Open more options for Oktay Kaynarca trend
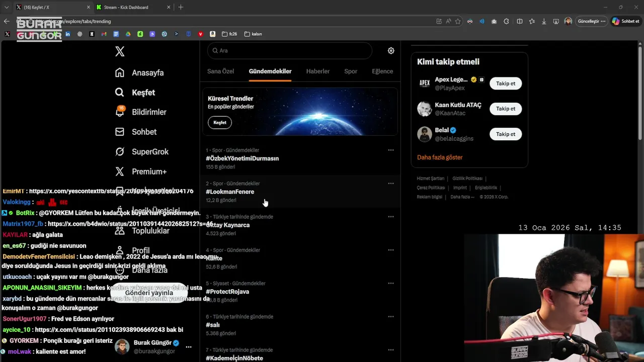This screenshot has height=362, width=644. (x=391, y=217)
